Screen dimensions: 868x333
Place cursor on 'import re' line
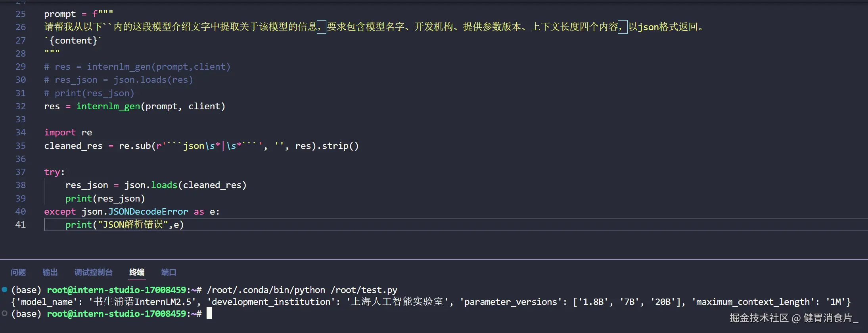point(68,132)
